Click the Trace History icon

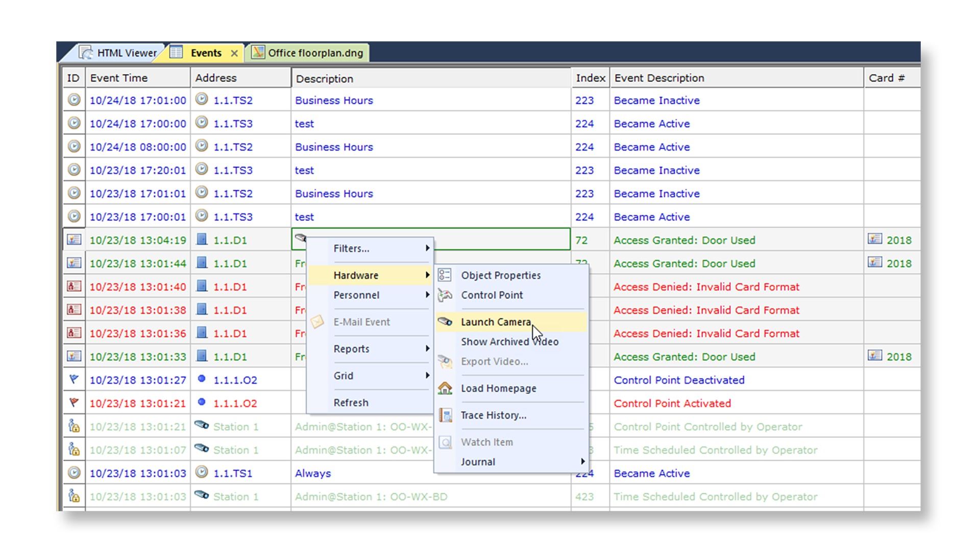pyautogui.click(x=445, y=415)
